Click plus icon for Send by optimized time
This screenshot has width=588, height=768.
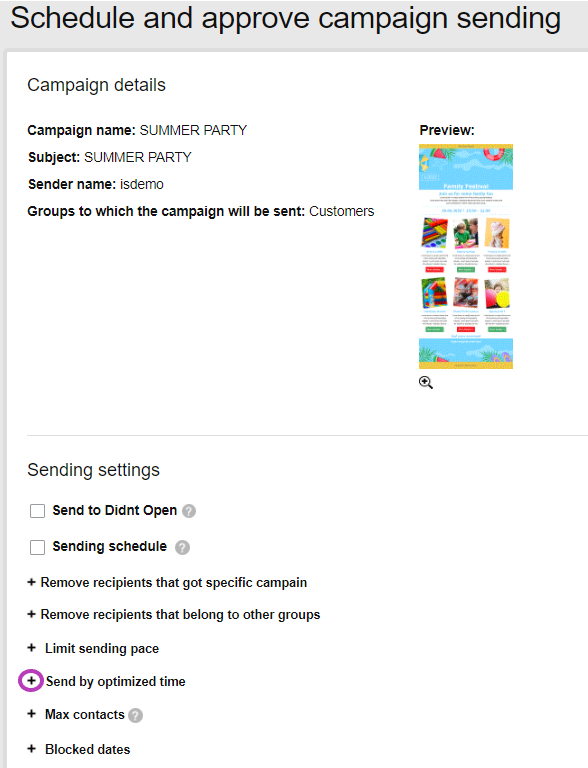tap(31, 680)
